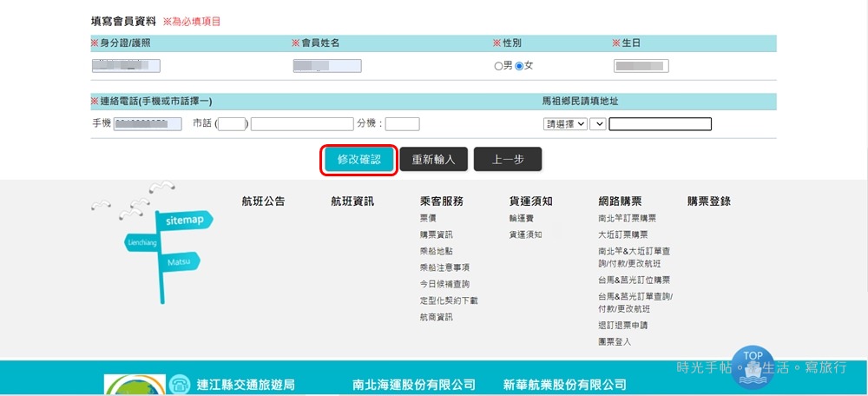This screenshot has width=868, height=396.
Task: Click the telephone icon by 連江縣交通旅遊局
Action: 179,385
